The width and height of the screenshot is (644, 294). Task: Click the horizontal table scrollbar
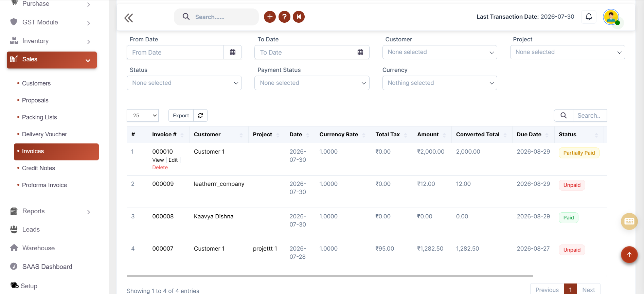point(330,276)
